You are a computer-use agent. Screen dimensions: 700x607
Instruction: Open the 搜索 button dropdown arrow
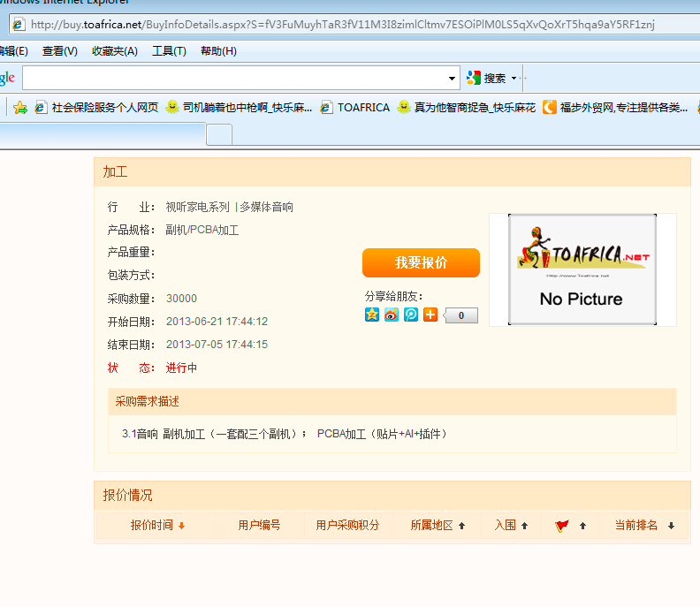coord(514,78)
